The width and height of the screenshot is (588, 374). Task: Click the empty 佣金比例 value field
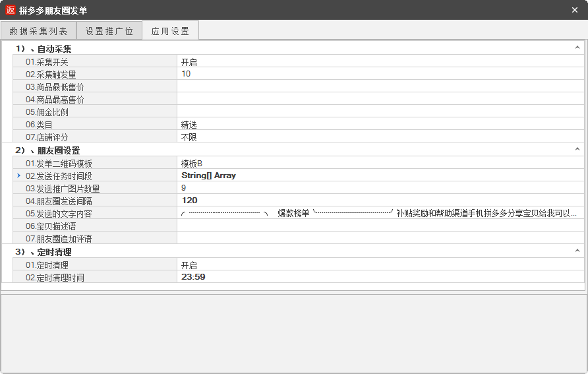coord(380,111)
